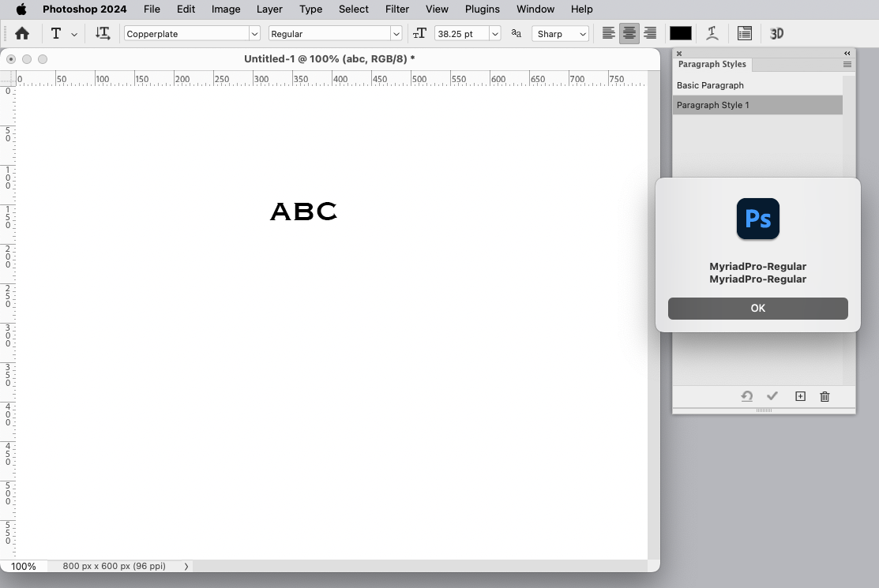Update 3D from text icon
879x588 pixels.
(776, 34)
